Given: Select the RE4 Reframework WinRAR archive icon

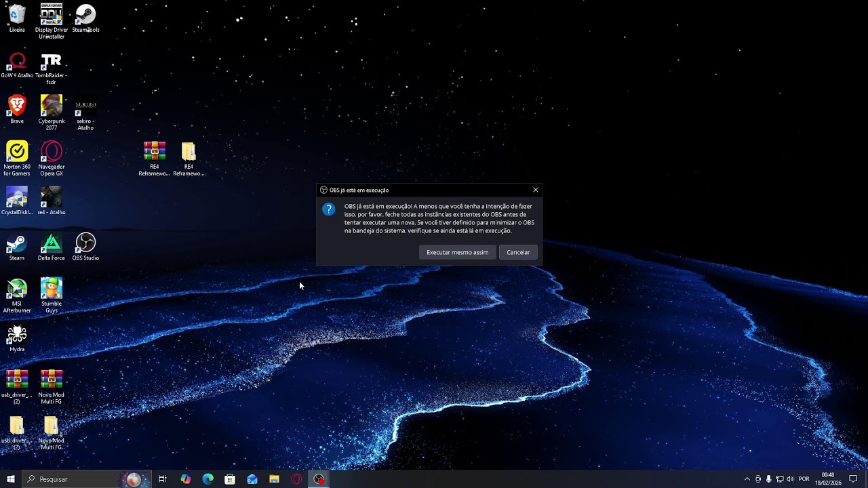Looking at the screenshot, I should [x=155, y=159].
